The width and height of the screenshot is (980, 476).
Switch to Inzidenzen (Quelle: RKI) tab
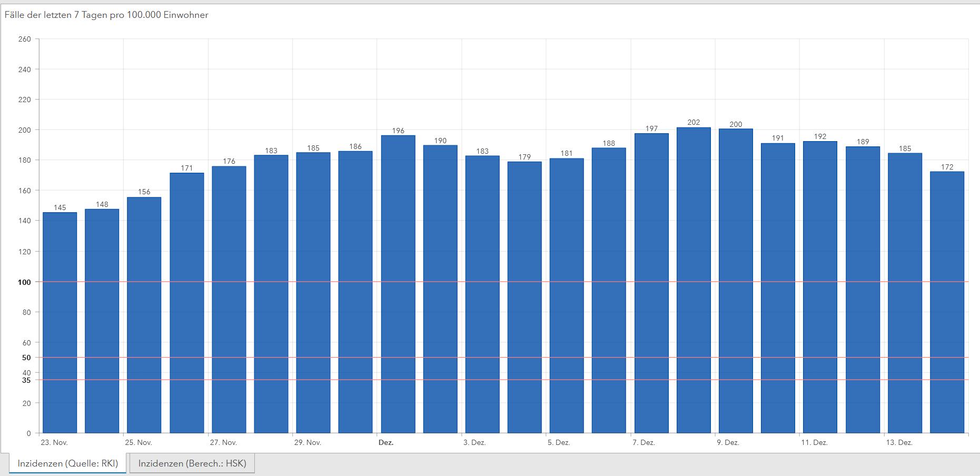click(67, 463)
